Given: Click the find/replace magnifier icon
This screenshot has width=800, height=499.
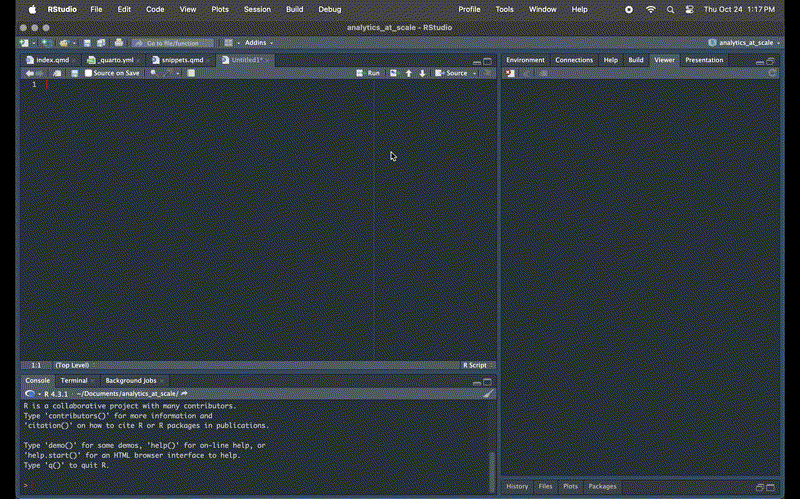Looking at the screenshot, I should click(153, 73).
